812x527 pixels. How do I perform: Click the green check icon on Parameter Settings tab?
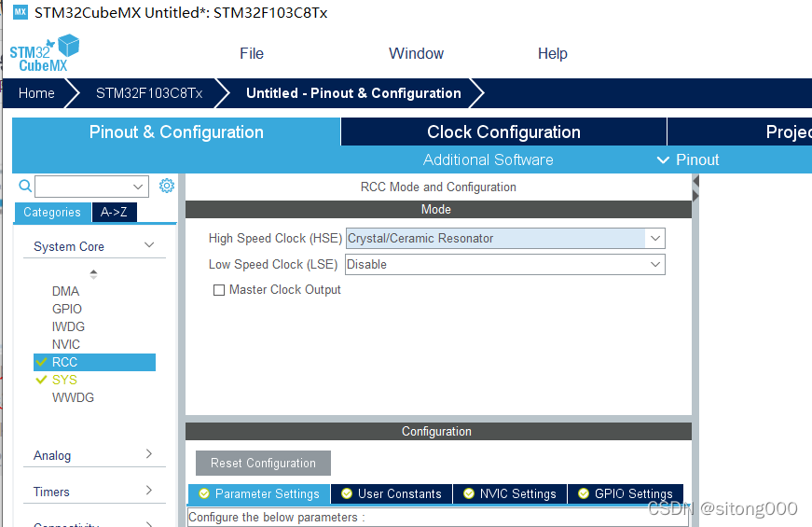coord(204,493)
